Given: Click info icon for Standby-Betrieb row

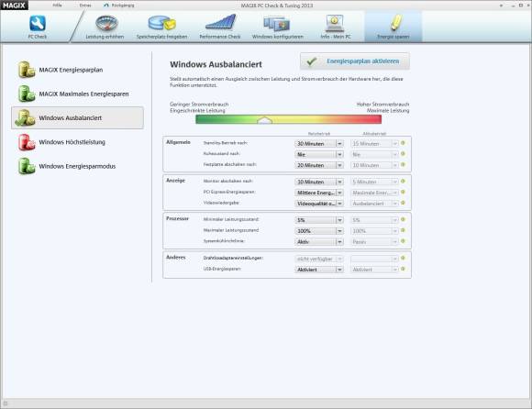Looking at the screenshot, I should [x=403, y=143].
